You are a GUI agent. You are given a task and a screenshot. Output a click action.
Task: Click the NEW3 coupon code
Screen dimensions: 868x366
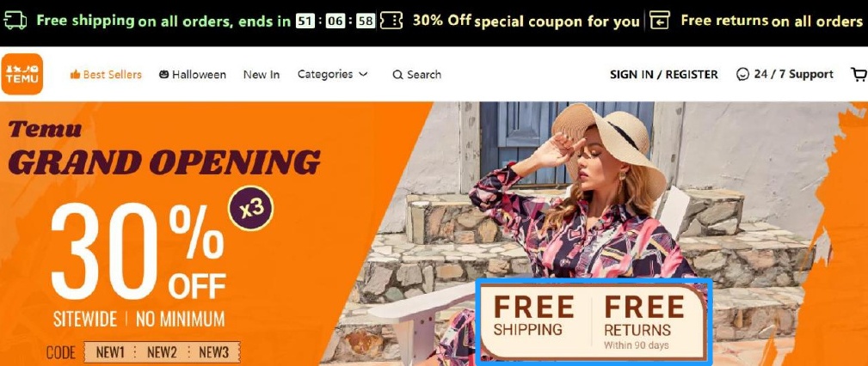pos(213,352)
